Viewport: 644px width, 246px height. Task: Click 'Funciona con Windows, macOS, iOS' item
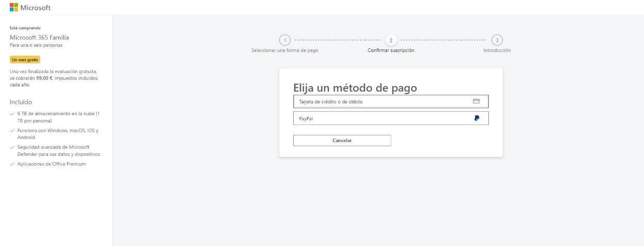click(58, 134)
